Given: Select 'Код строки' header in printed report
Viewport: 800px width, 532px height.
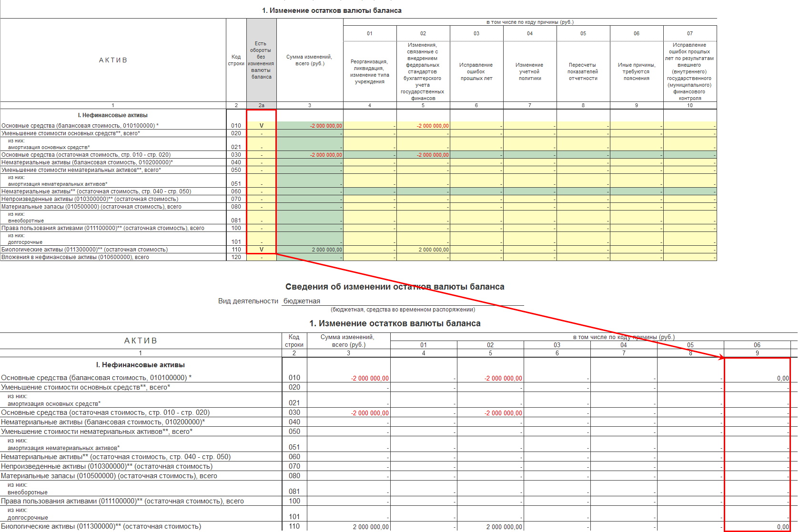Looking at the screenshot, I should click(294, 341).
